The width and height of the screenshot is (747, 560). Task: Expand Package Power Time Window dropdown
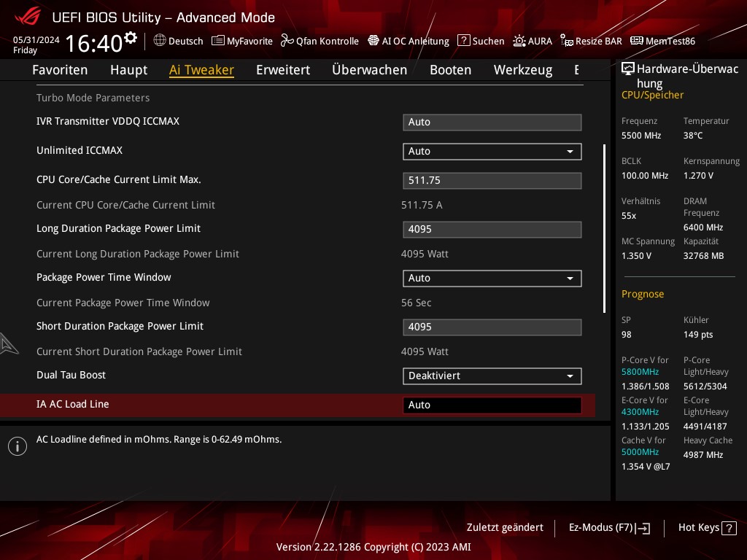click(x=492, y=278)
